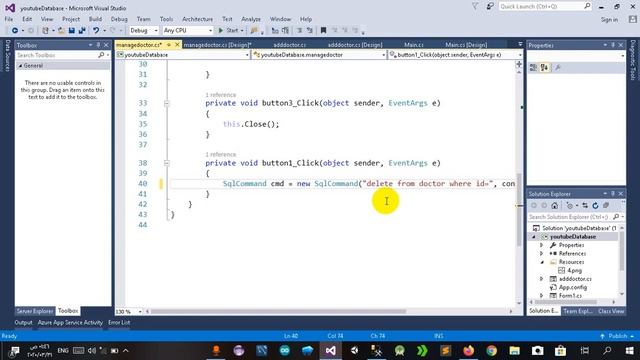Click the Feedback icon near Quick Launch
This screenshot has height=360, width=640.
(x=490, y=7)
